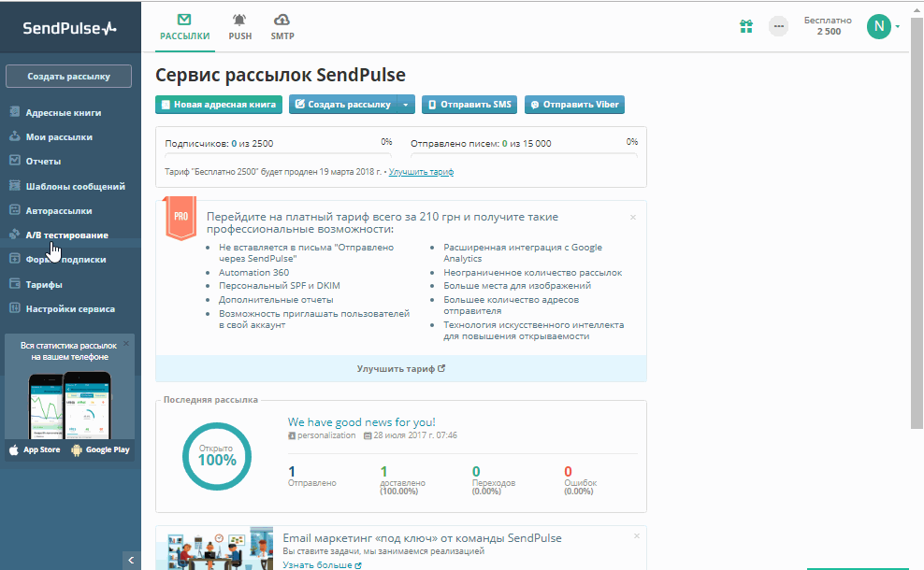This screenshot has height=570, width=924.
Task: Click blue Создать рассылку button in main area
Action: point(343,105)
